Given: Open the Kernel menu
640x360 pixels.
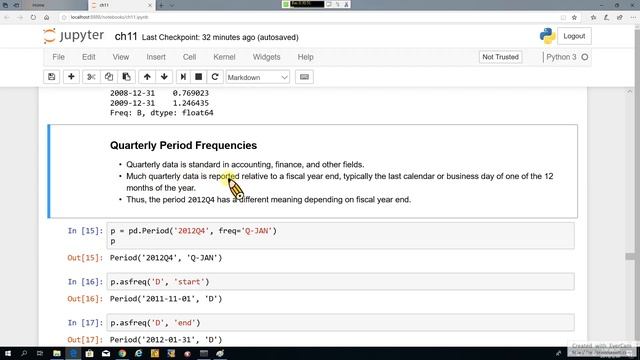Looking at the screenshot, I should (224, 57).
